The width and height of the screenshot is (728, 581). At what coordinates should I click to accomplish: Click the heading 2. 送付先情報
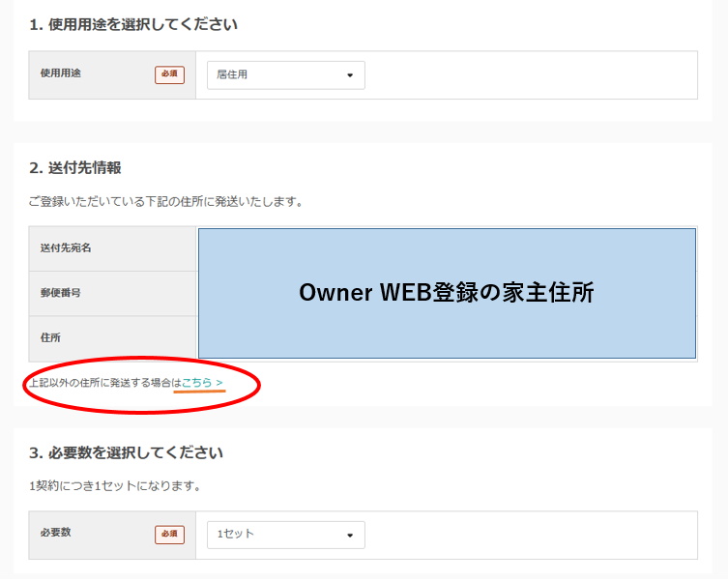75,167
